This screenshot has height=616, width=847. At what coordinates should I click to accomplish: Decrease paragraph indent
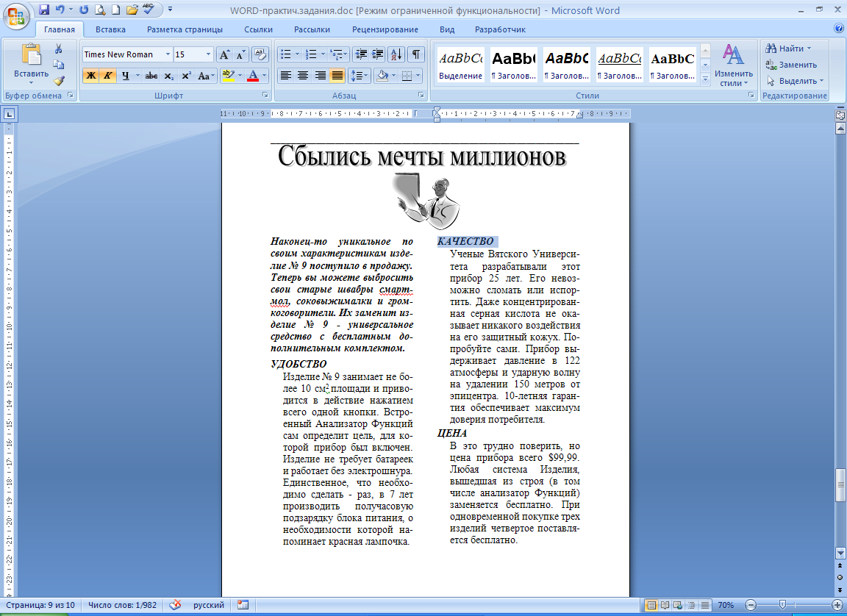click(x=361, y=54)
